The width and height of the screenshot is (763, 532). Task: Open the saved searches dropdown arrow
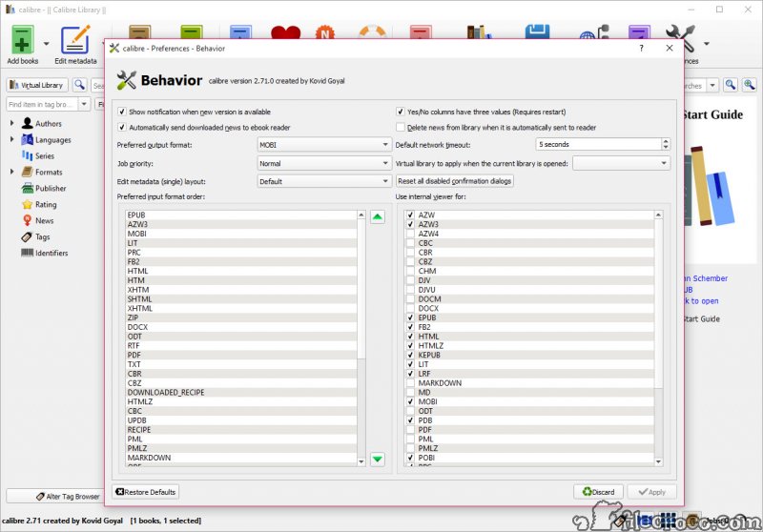pos(712,86)
